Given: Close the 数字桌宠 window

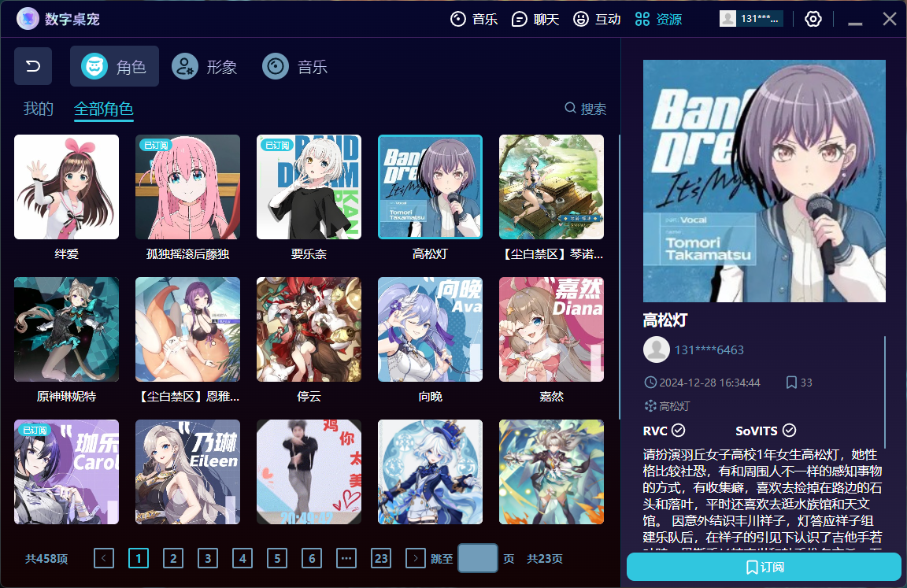Looking at the screenshot, I should [x=890, y=19].
